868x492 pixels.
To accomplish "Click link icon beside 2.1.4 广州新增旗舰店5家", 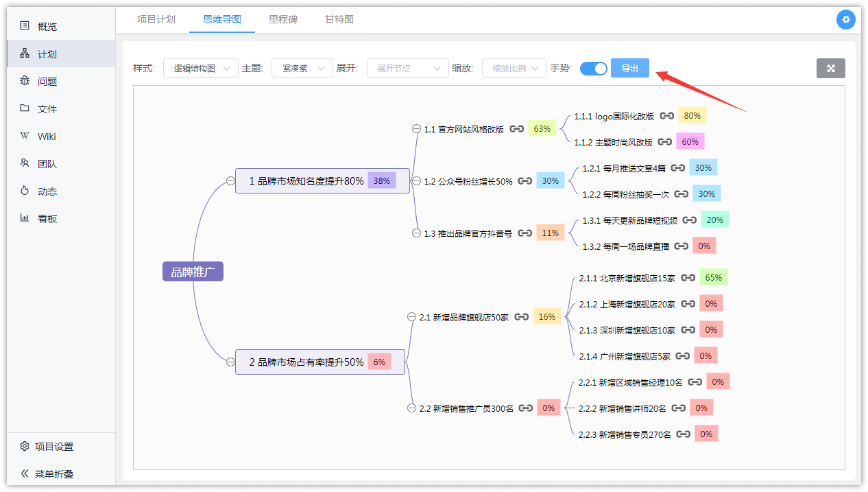I will [x=683, y=355].
